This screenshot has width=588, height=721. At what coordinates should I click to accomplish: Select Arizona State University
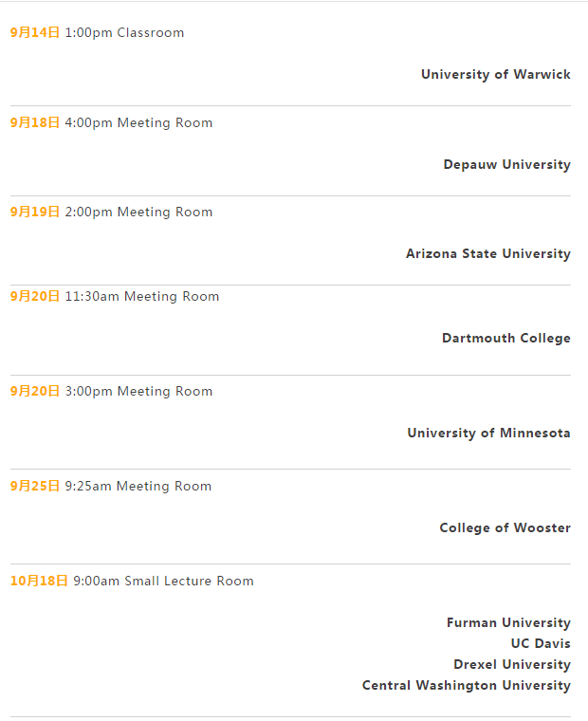coord(487,253)
